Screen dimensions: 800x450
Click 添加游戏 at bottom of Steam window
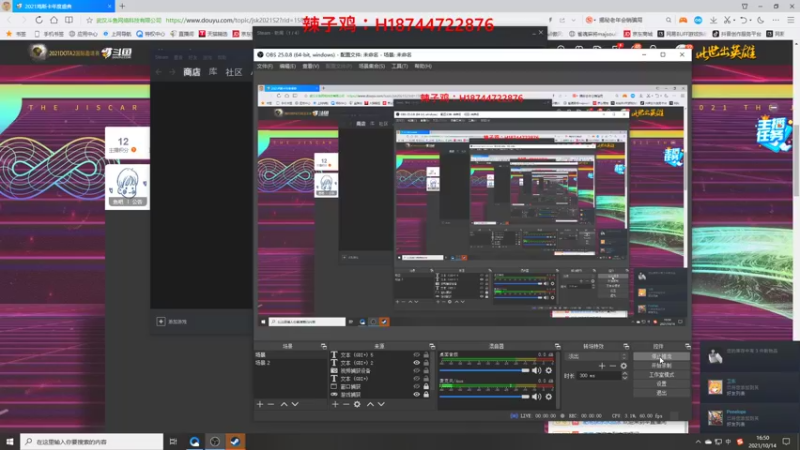(172, 322)
